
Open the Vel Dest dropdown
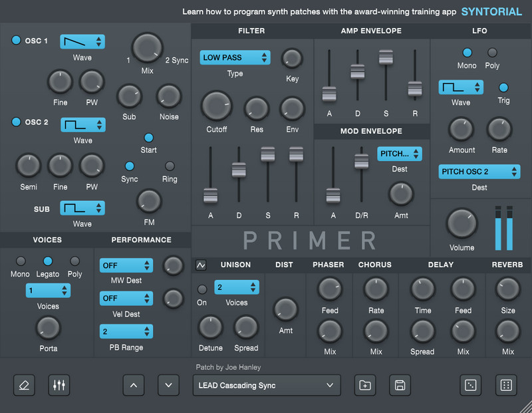[126, 299]
